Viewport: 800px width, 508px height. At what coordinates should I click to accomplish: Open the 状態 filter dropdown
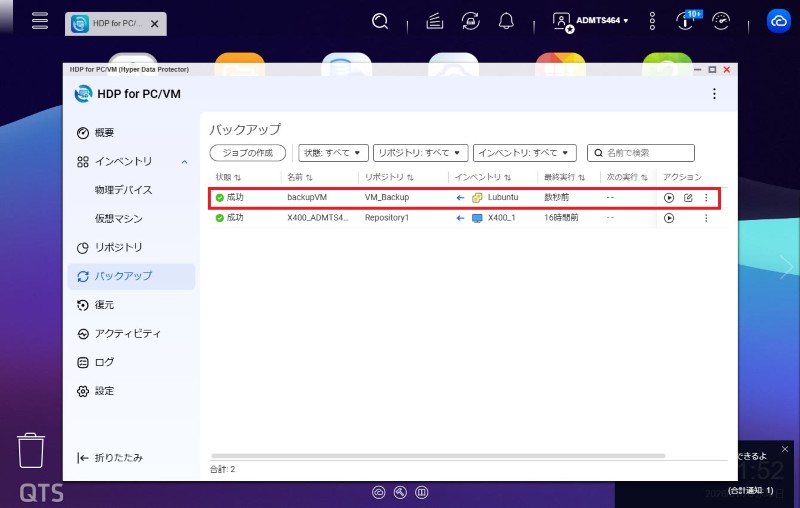tap(333, 153)
